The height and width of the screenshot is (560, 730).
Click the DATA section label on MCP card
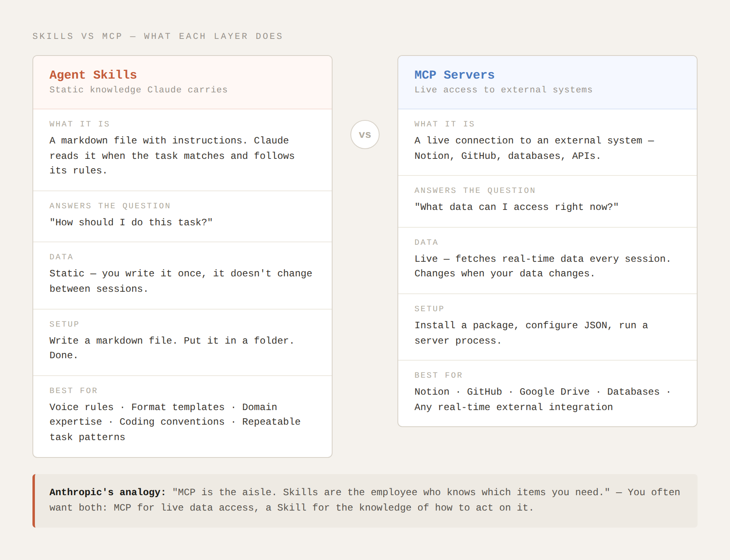coord(426,242)
